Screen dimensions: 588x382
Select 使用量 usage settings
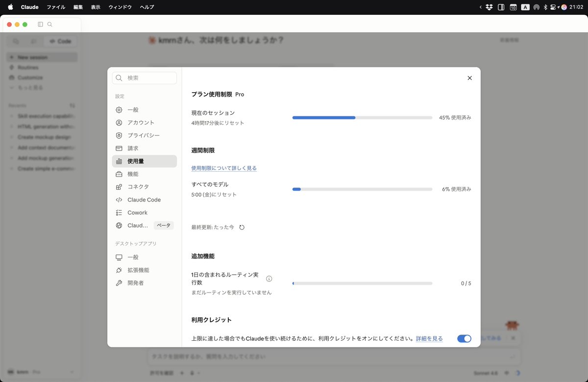[x=144, y=161]
